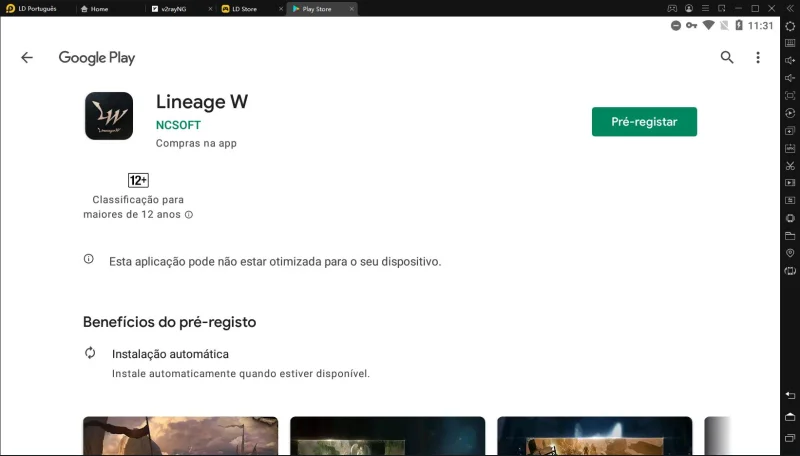800x456 pixels.
Task: Open info icon next to 12 anos
Action: [189, 215]
